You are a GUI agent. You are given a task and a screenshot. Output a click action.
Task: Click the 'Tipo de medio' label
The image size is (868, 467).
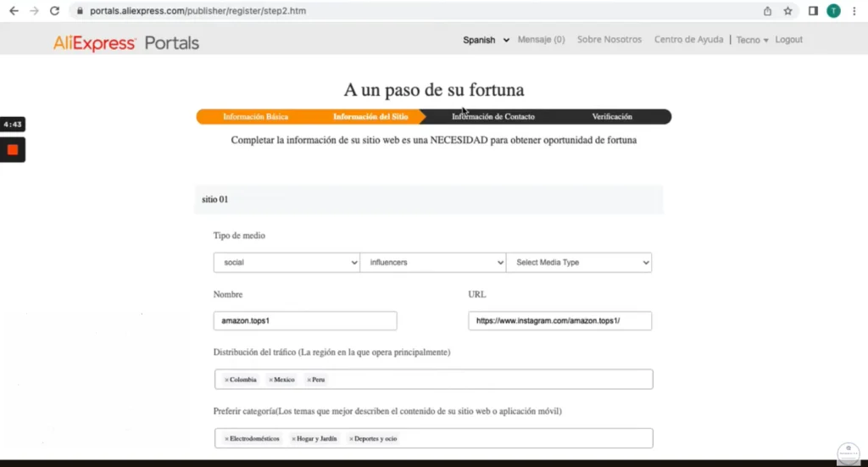tap(239, 236)
